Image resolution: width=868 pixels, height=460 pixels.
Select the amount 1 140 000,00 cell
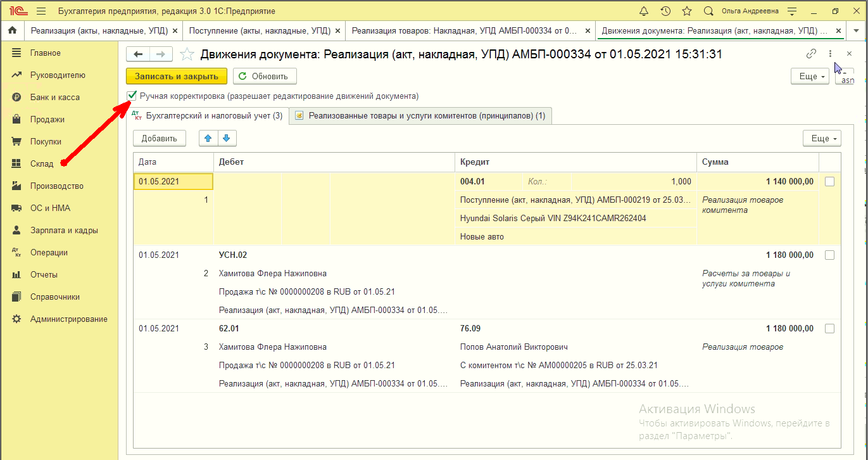(758, 182)
